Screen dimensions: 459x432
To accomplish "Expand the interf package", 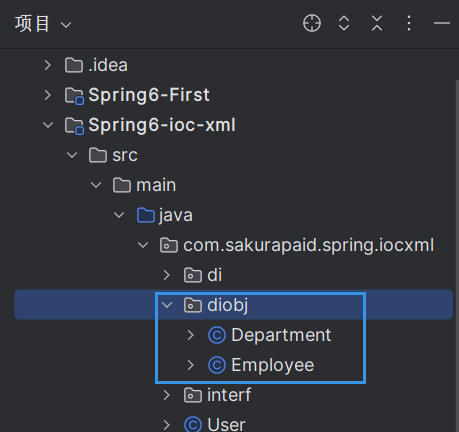I will [x=167, y=395].
